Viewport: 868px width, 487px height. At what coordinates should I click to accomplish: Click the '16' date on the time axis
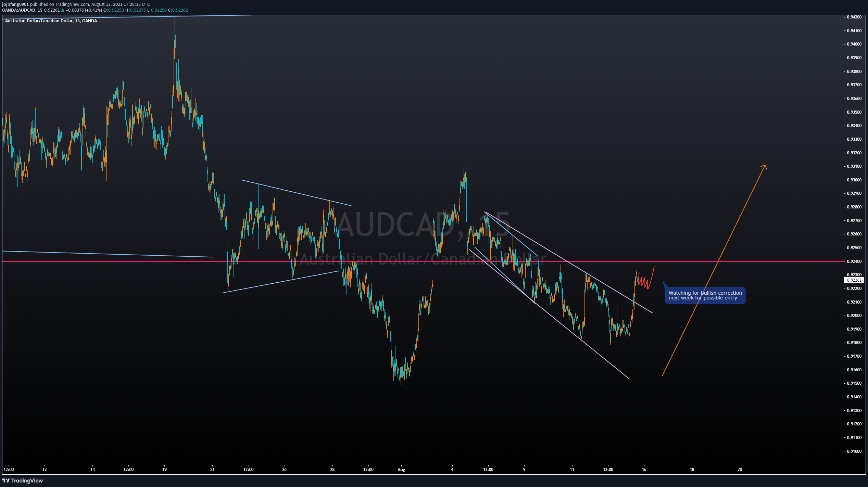pyautogui.click(x=644, y=470)
